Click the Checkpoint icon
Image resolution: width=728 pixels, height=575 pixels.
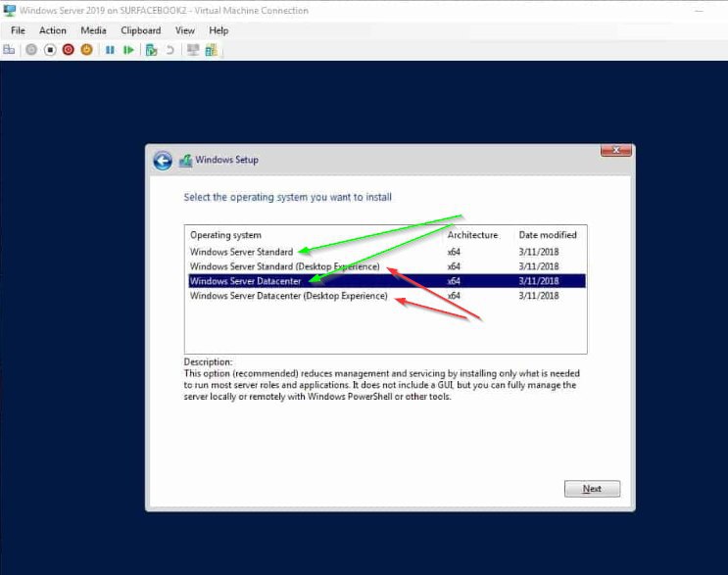point(151,50)
